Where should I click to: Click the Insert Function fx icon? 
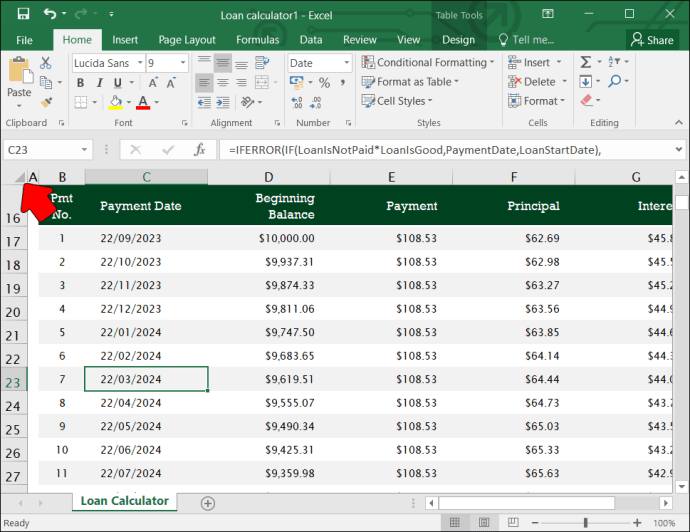pyautogui.click(x=199, y=150)
